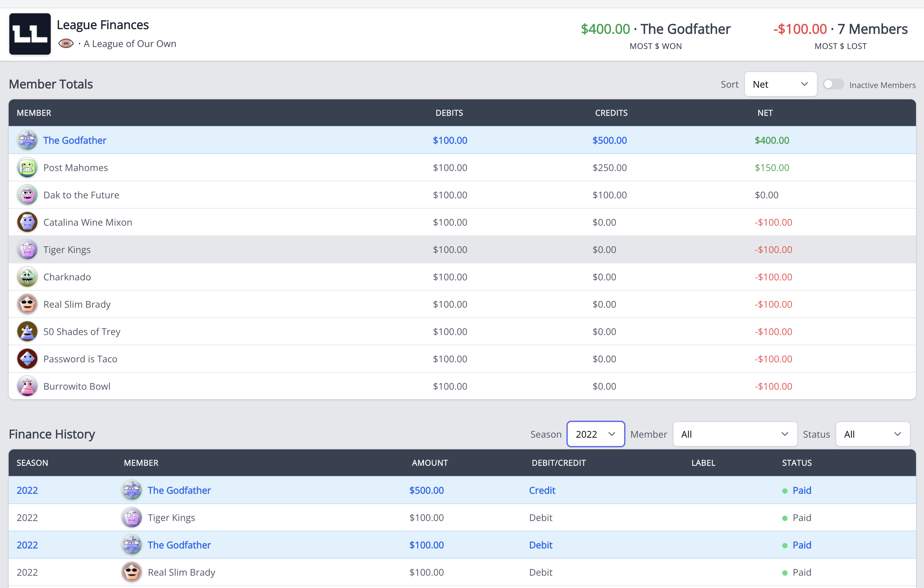924x588 pixels.
Task: Click the SEASON header in Finance History
Action: (x=32, y=463)
